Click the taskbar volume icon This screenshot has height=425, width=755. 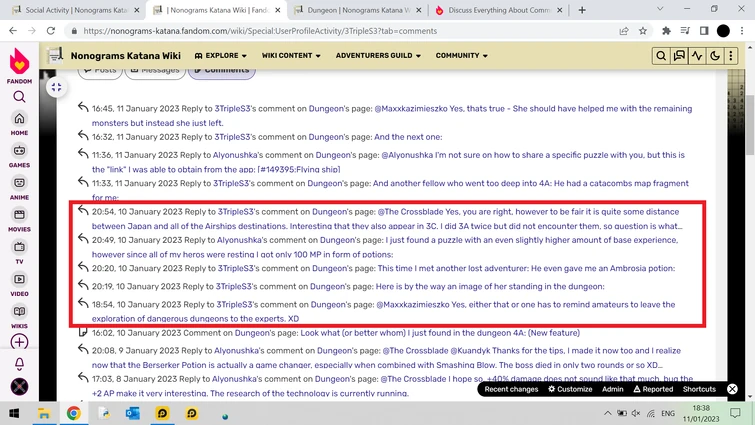tap(636, 413)
